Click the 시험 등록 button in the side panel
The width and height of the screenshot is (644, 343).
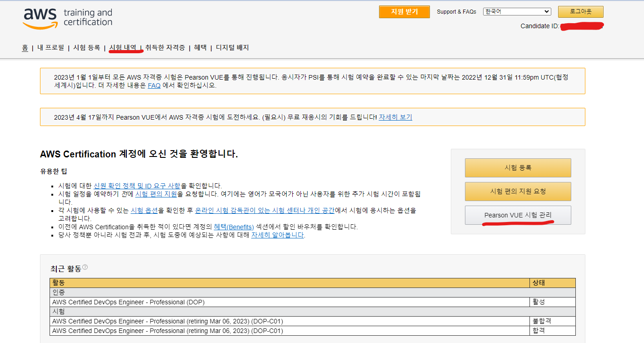518,168
